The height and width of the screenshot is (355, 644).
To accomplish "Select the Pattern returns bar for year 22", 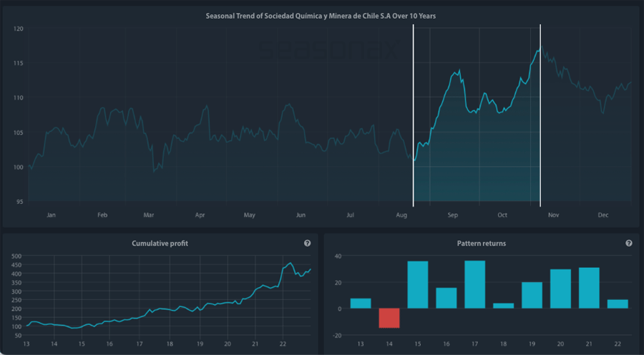I will click(x=617, y=303).
